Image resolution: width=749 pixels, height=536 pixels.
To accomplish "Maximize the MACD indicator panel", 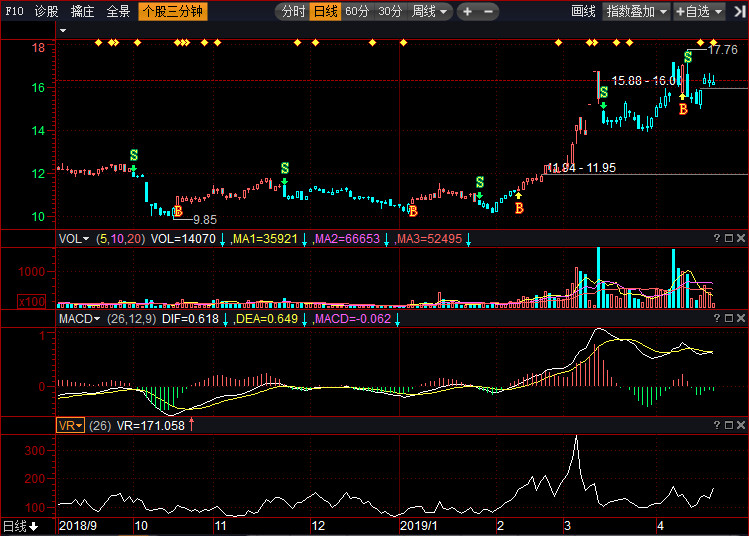I will 729,319.
